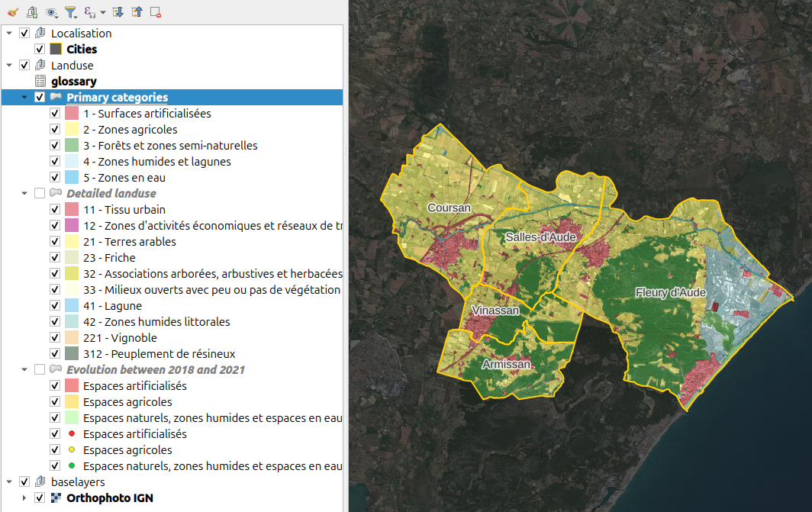The height and width of the screenshot is (512, 812).
Task: Uncheck 1 - Surfaces artificialisées category
Action: [55, 114]
